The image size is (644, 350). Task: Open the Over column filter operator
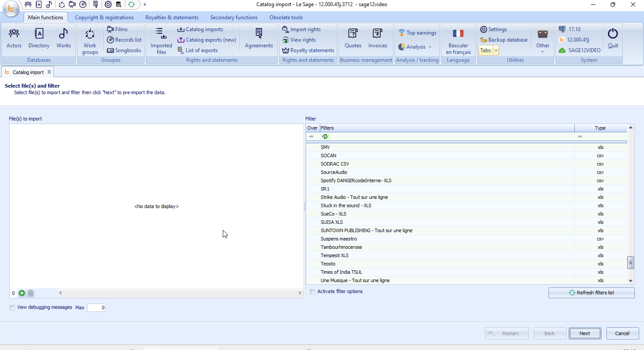click(x=311, y=136)
